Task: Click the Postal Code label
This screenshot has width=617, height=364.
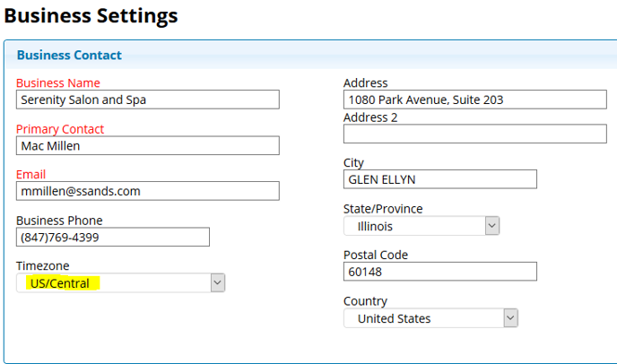Action: point(376,255)
